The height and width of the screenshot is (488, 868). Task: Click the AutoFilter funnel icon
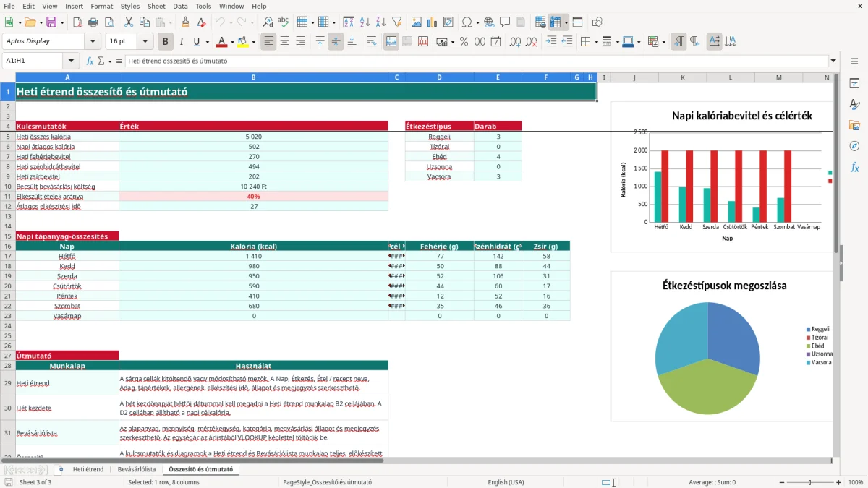[396, 22]
